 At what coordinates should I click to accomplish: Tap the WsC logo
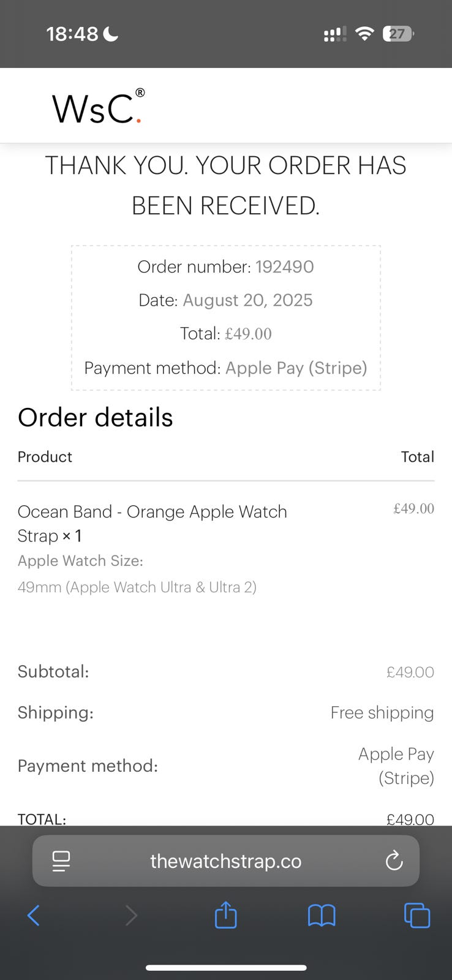pyautogui.click(x=98, y=107)
